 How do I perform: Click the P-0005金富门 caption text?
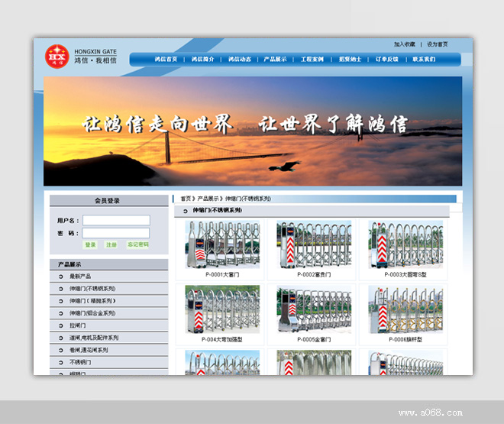(314, 340)
